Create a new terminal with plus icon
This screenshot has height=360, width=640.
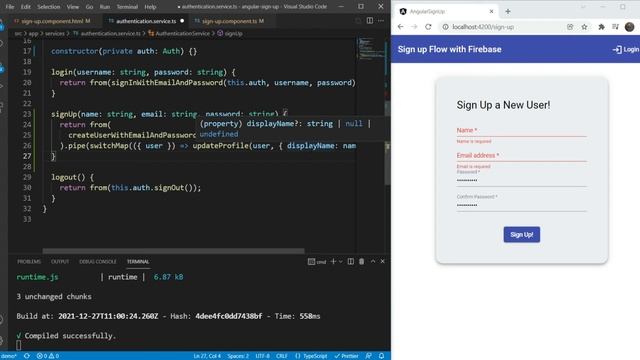[x=333, y=261]
